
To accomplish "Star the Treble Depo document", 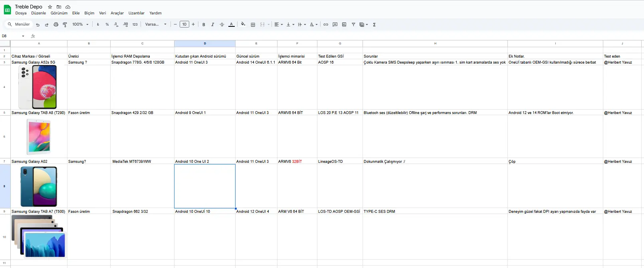I will (x=50, y=7).
